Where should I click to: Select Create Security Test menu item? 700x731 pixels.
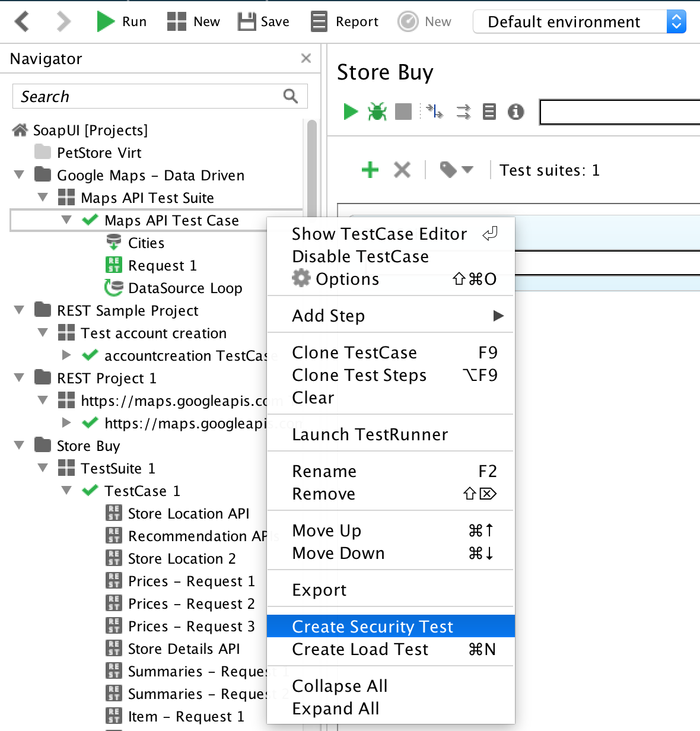click(x=373, y=627)
